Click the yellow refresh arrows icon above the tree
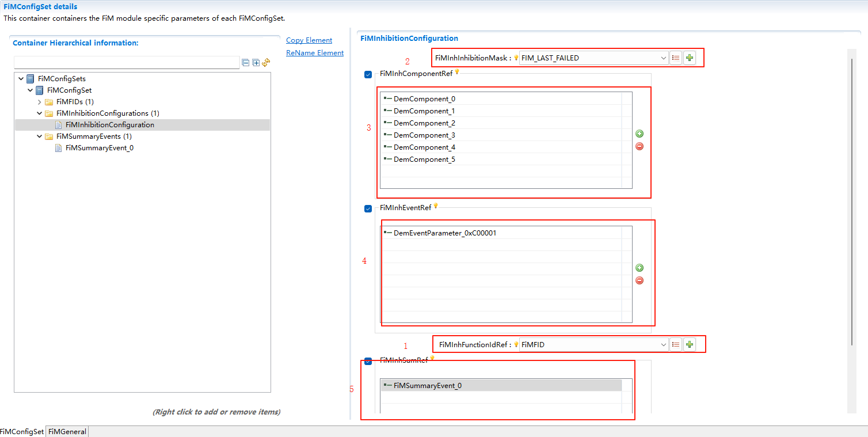The height and width of the screenshot is (437, 868). 265,62
